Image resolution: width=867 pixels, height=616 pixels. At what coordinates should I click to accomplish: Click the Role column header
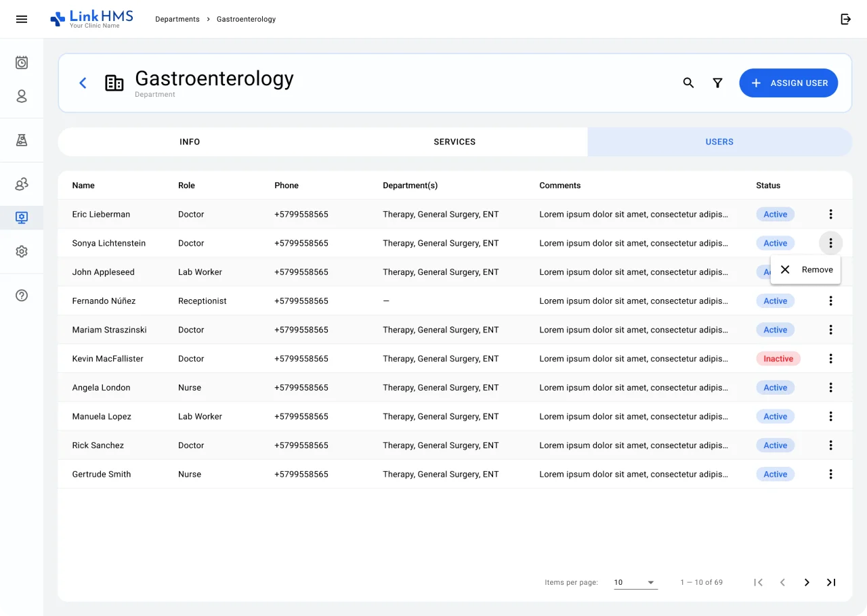tap(186, 185)
